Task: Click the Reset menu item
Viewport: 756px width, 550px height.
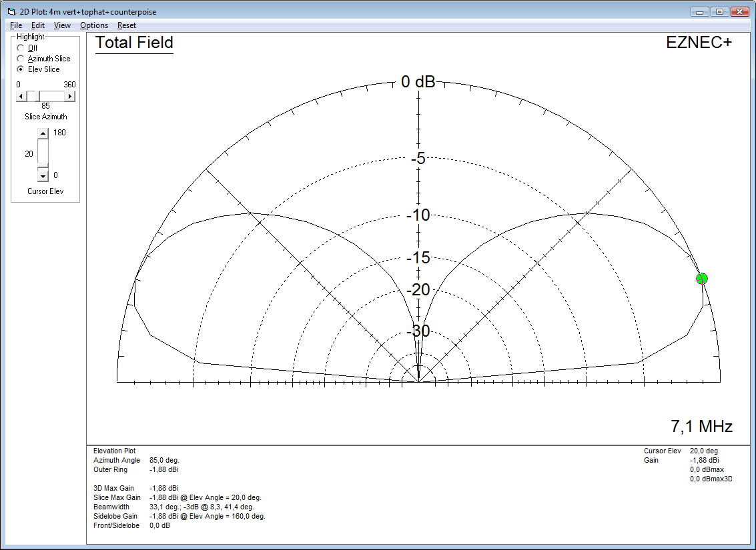Action: [x=127, y=25]
